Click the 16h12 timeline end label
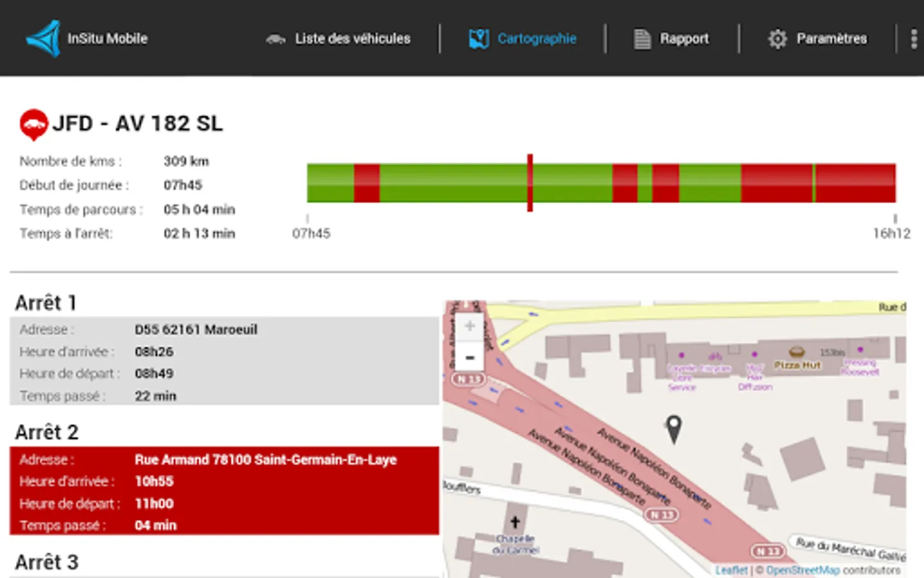The image size is (924, 578). pyautogui.click(x=891, y=234)
